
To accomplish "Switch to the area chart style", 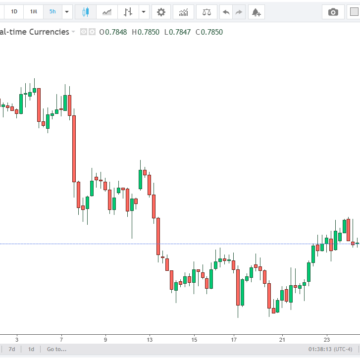I will tap(107, 12).
